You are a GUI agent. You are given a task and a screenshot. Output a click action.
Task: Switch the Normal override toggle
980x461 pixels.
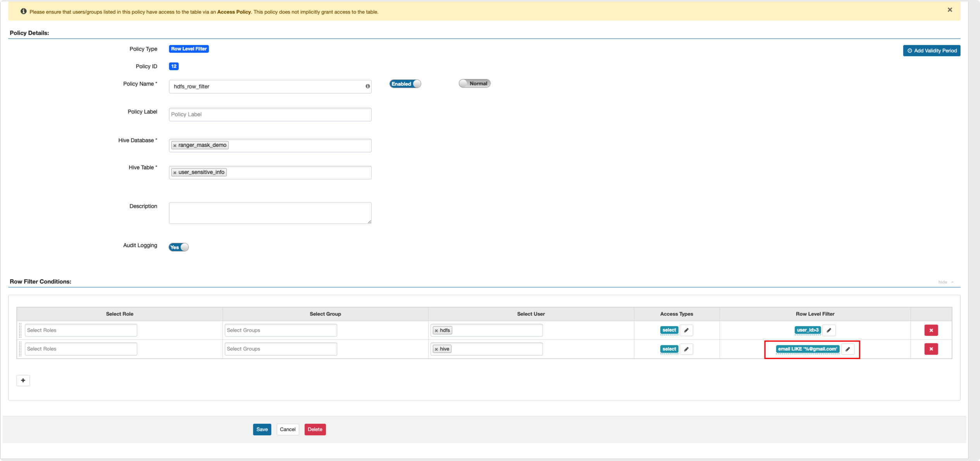pos(474,84)
